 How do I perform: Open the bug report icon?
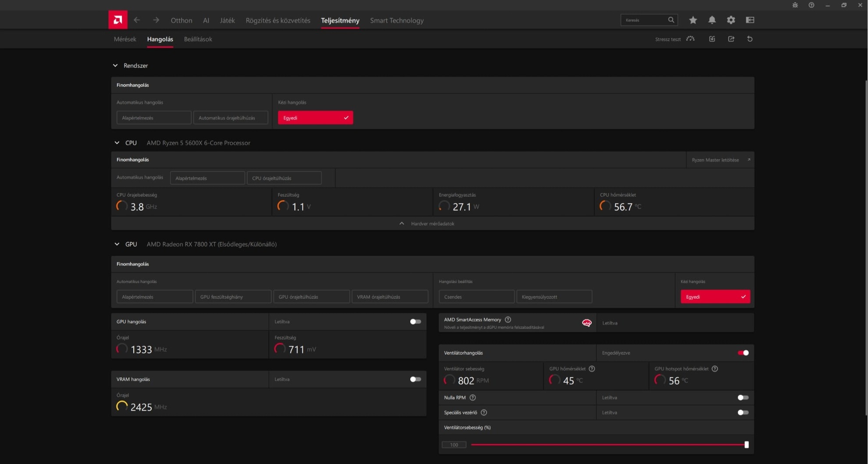click(x=795, y=5)
